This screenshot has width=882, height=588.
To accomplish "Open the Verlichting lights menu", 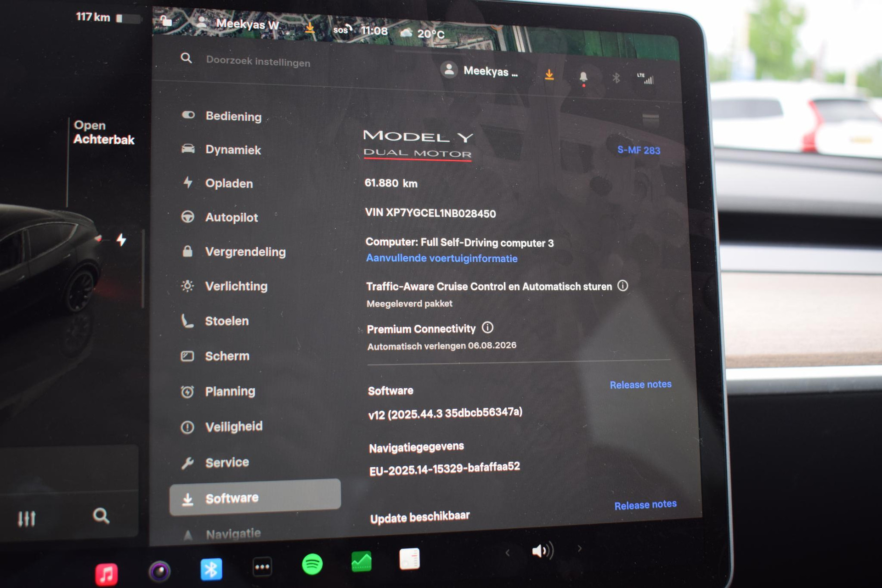I will (225, 286).
